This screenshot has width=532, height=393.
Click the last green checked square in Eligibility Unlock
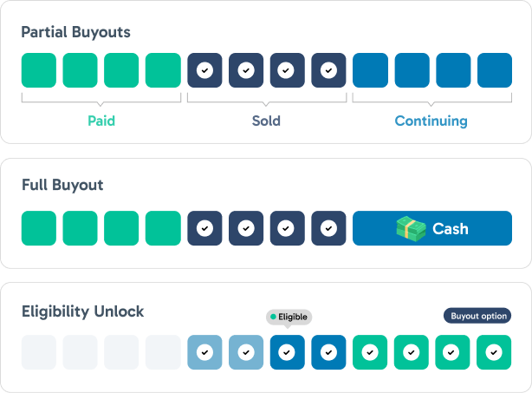494,352
